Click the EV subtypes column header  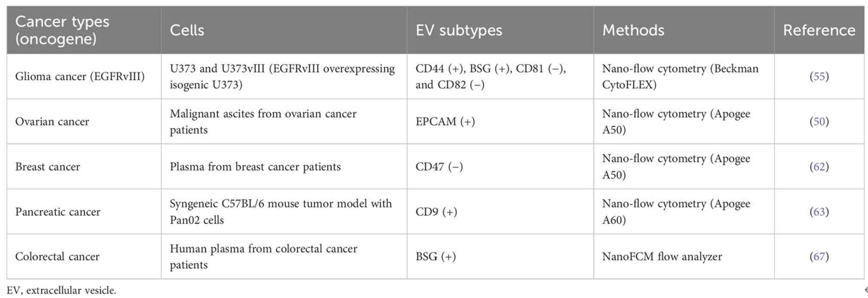pos(458,30)
